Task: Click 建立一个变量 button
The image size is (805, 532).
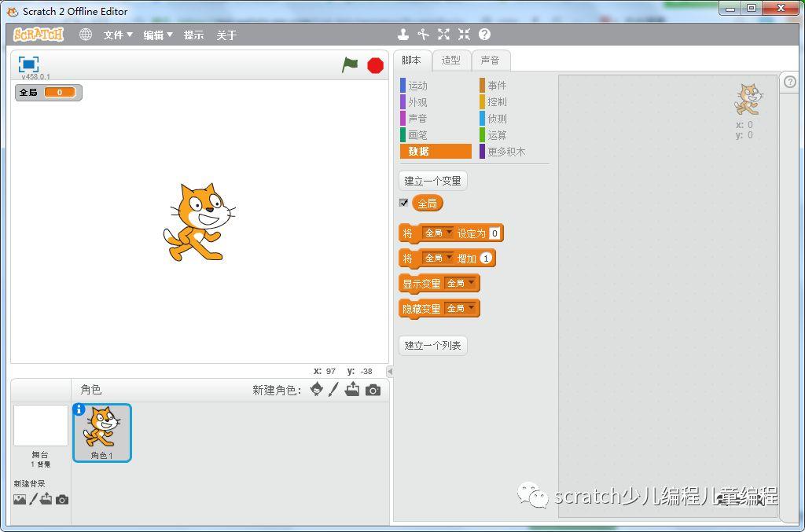Action: pyautogui.click(x=433, y=181)
